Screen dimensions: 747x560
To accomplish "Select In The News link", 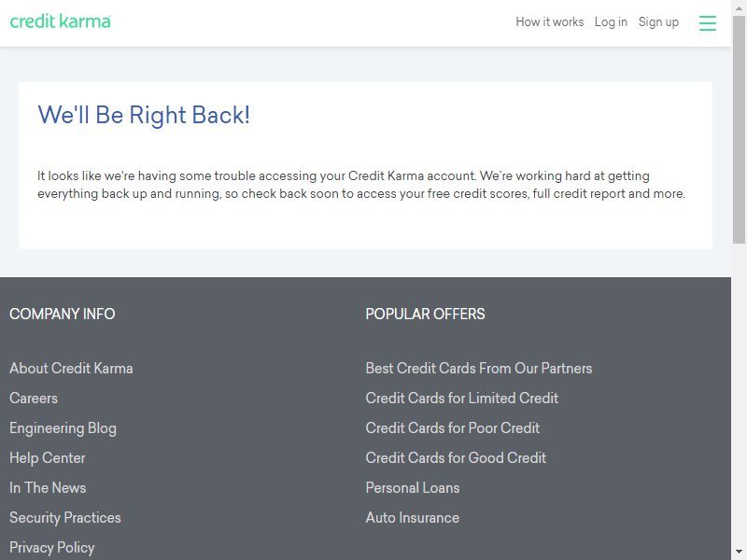I will click(48, 487).
